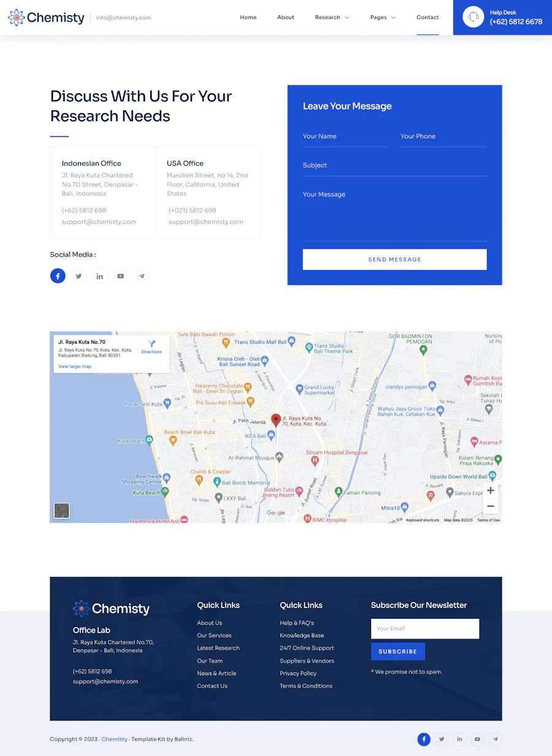Click the footer Twitter icon
Image resolution: width=552 pixels, height=756 pixels.
[x=442, y=739]
